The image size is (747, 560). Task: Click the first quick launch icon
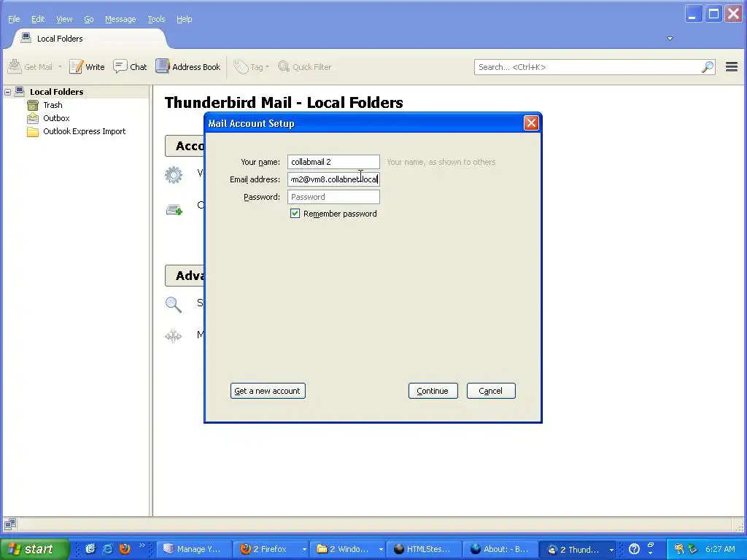tap(90, 549)
